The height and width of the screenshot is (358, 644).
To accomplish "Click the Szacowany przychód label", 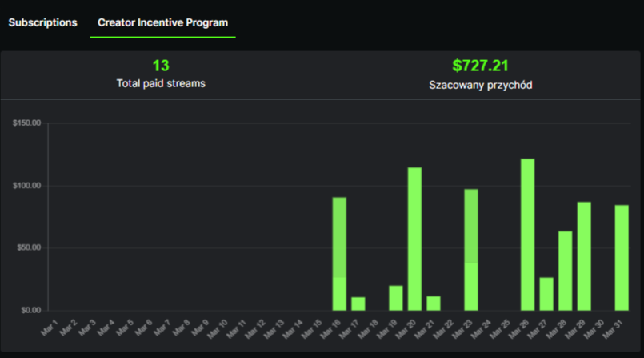I will click(x=480, y=84).
